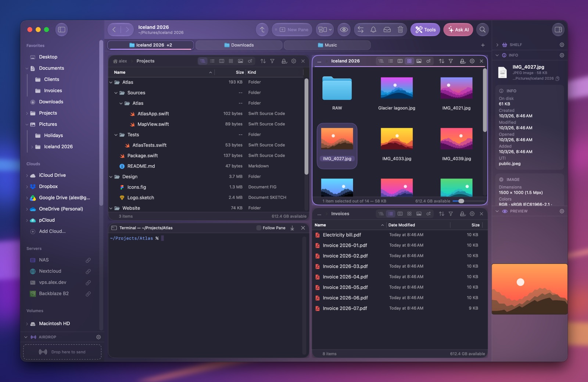This screenshot has width=588, height=382.
Task: Switch to the Downloads tab
Action: 239,45
